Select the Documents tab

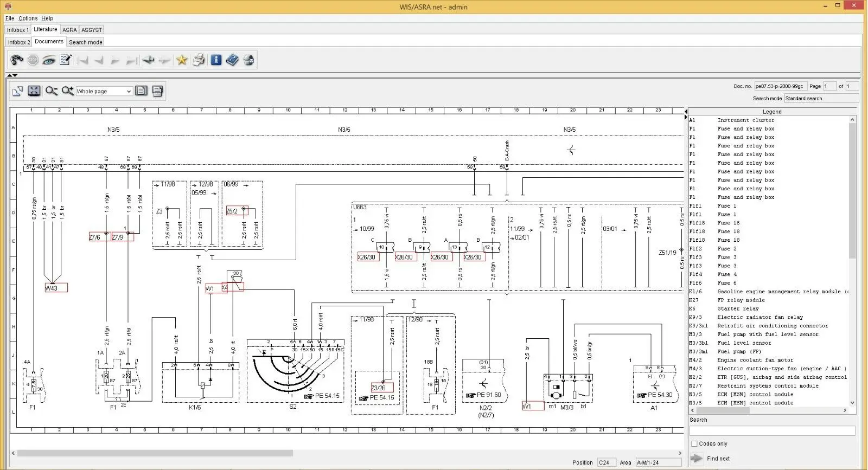(49, 41)
